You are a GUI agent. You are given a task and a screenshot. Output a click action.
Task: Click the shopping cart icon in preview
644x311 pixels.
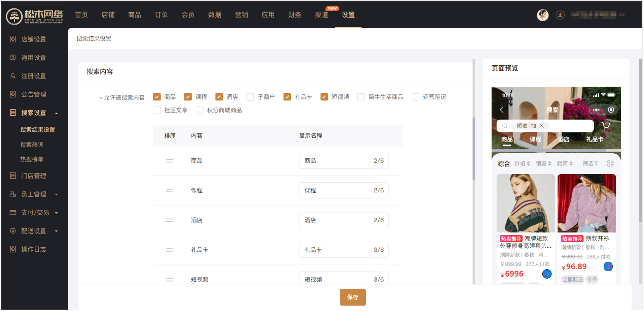(606, 126)
